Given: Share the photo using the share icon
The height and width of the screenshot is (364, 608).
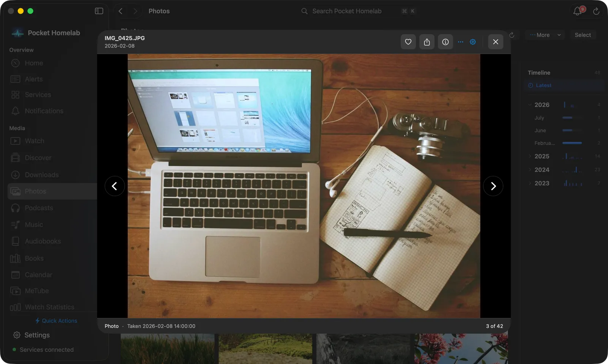Looking at the screenshot, I should click(427, 42).
